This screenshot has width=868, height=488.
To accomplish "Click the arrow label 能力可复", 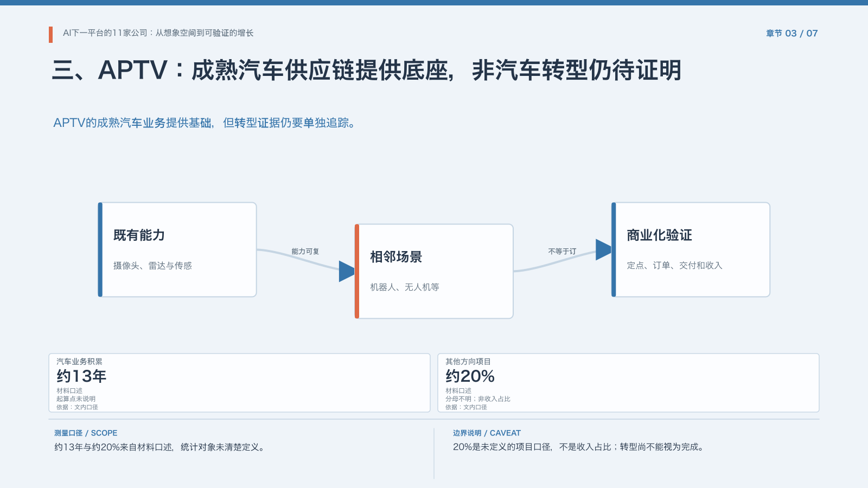I will (305, 252).
